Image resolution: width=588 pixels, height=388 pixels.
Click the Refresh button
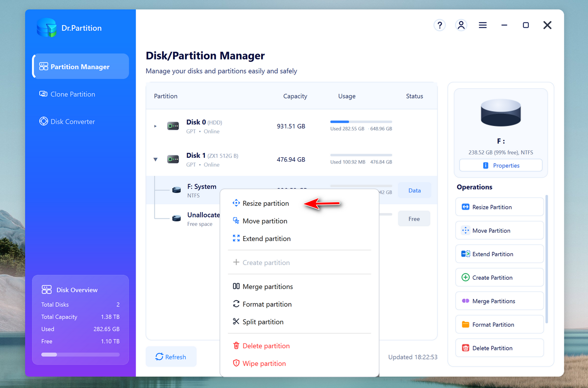[x=171, y=357]
